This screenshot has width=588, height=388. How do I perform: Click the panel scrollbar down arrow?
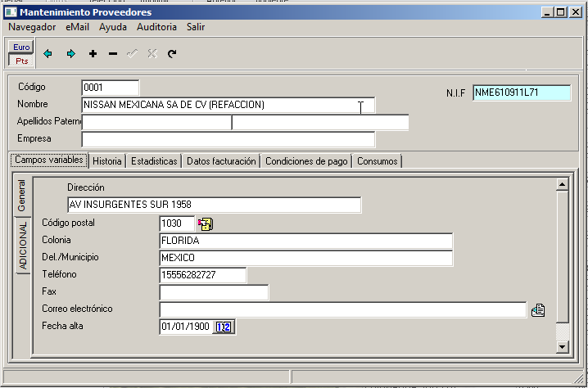coord(562,346)
